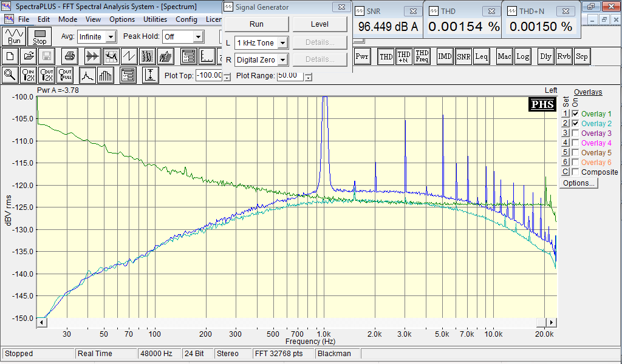This screenshot has width=622, height=364.
Task: Click the Plot Range stepper arrow
Action: (308, 77)
